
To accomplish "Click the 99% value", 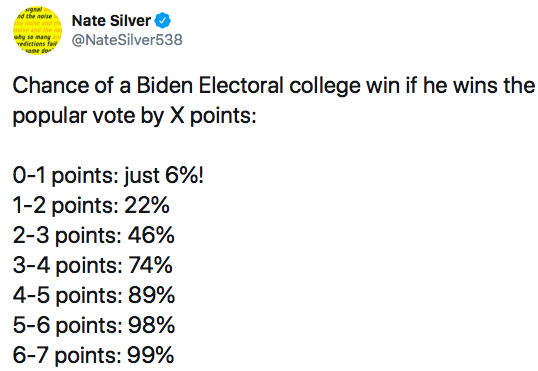I will (x=150, y=355).
